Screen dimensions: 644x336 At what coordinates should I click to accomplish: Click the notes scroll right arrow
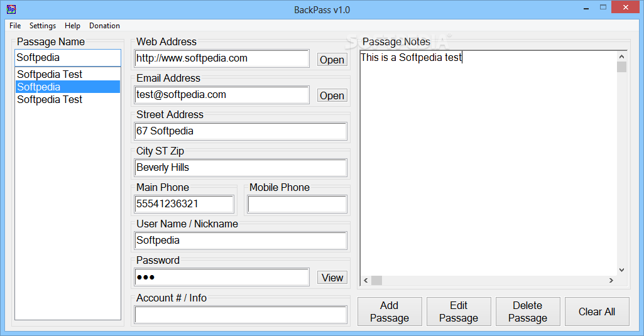pos(611,281)
